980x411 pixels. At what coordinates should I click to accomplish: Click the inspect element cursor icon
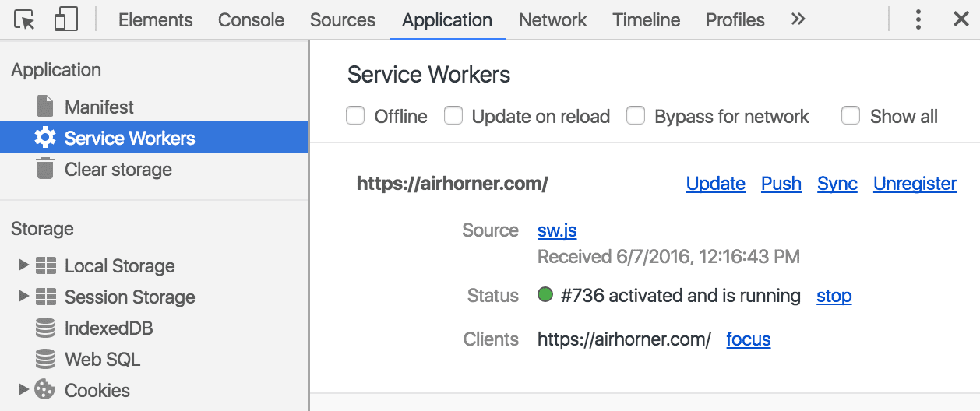(25, 20)
